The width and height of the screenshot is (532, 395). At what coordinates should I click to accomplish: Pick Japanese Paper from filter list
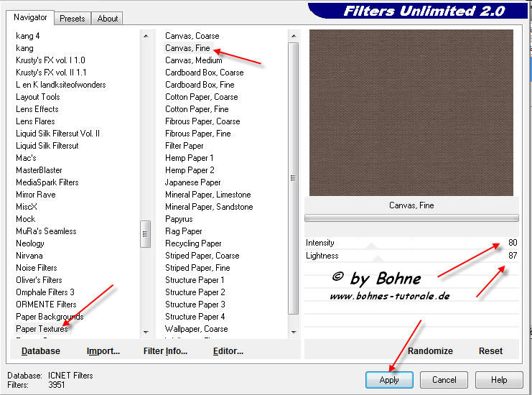(x=192, y=182)
